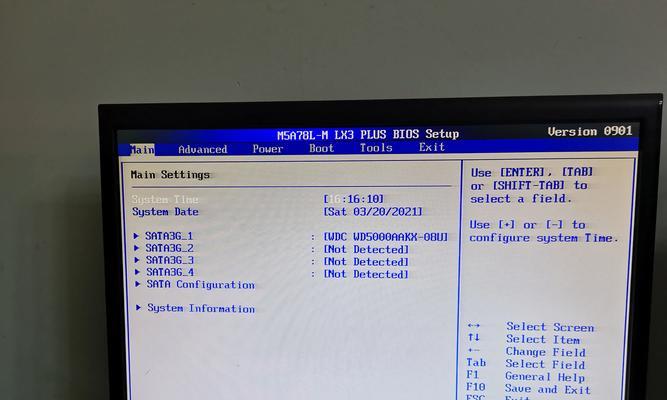
Task: Expand the System Information arrow
Action: pyautogui.click(x=138, y=307)
